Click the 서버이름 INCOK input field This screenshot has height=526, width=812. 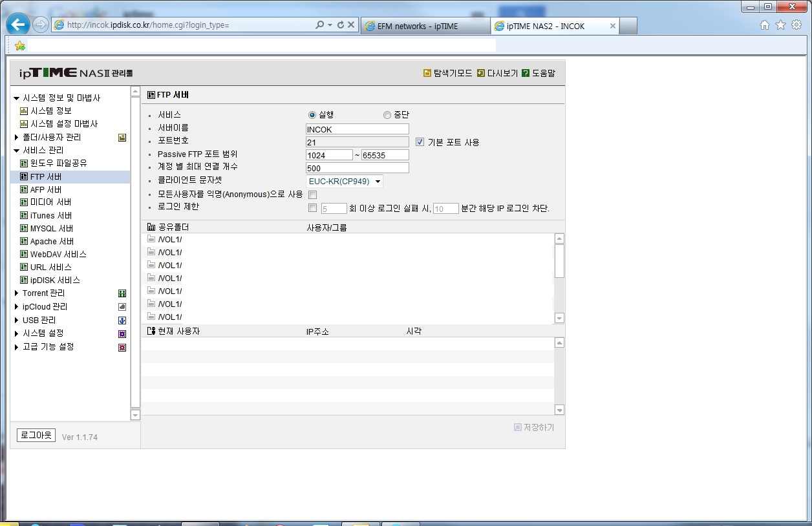tap(358, 129)
